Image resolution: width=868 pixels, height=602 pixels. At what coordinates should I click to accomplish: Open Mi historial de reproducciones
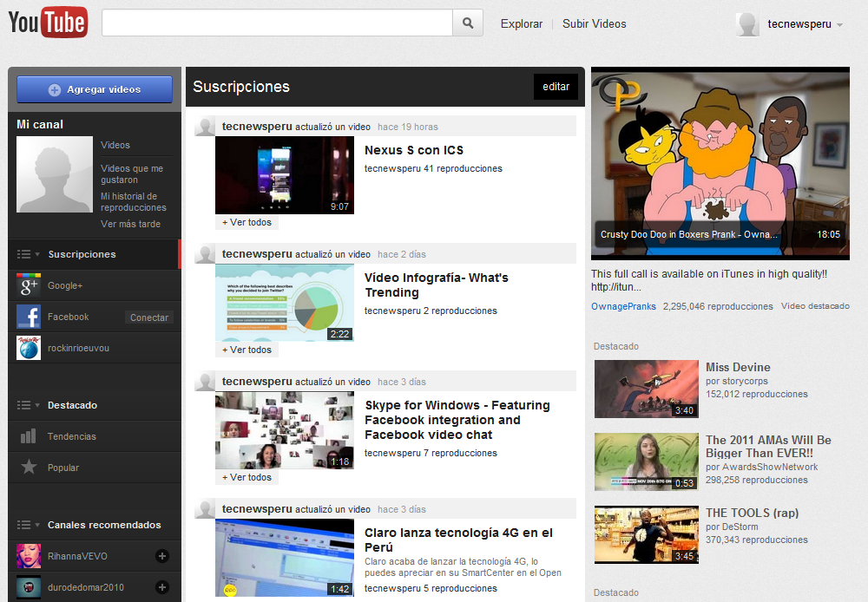[x=134, y=201]
